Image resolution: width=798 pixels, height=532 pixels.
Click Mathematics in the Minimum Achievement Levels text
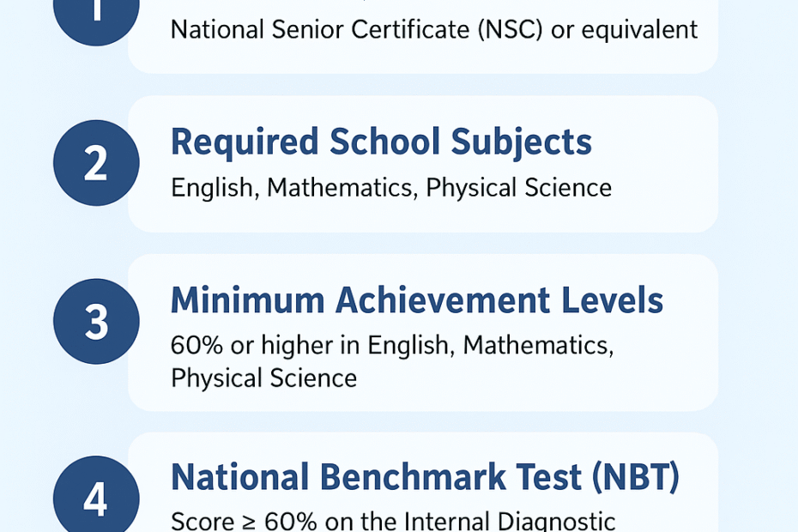click(538, 346)
